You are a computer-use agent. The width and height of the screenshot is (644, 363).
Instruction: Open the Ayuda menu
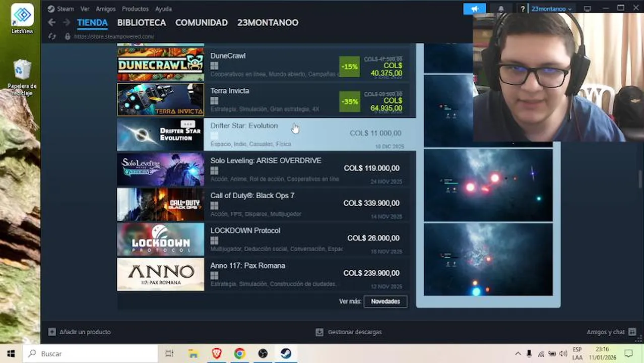coord(163,9)
